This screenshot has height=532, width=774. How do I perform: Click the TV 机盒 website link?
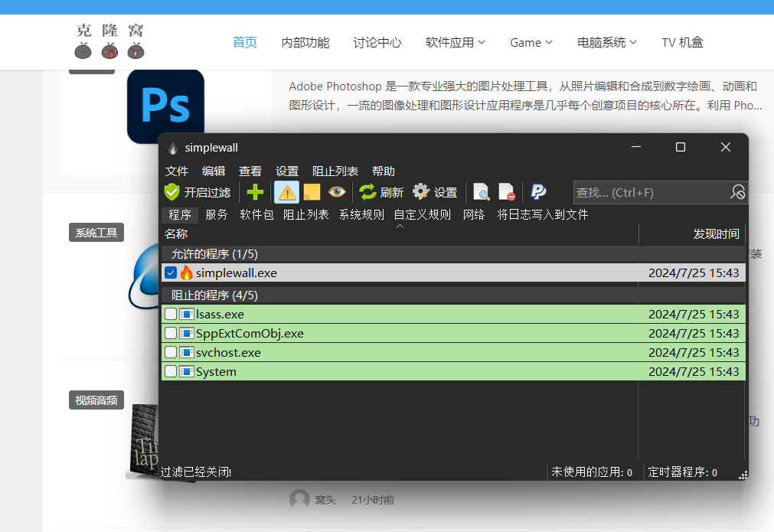pos(683,42)
